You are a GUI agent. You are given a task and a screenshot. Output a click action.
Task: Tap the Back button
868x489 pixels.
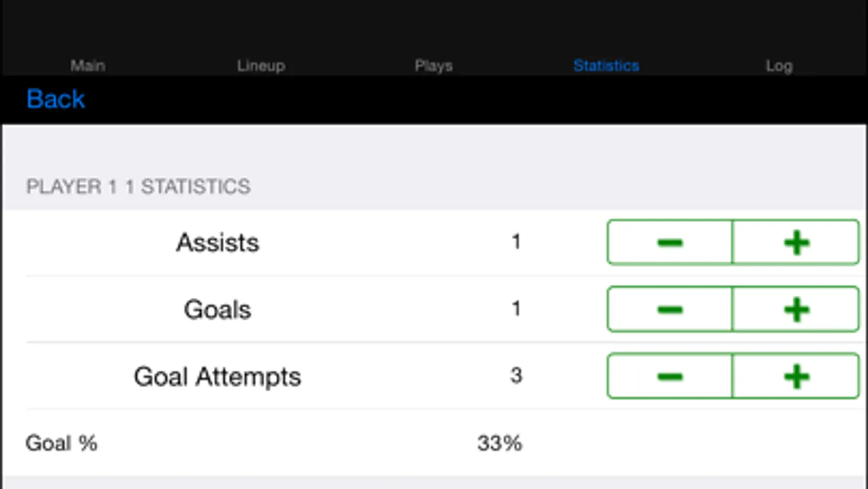pyautogui.click(x=56, y=99)
